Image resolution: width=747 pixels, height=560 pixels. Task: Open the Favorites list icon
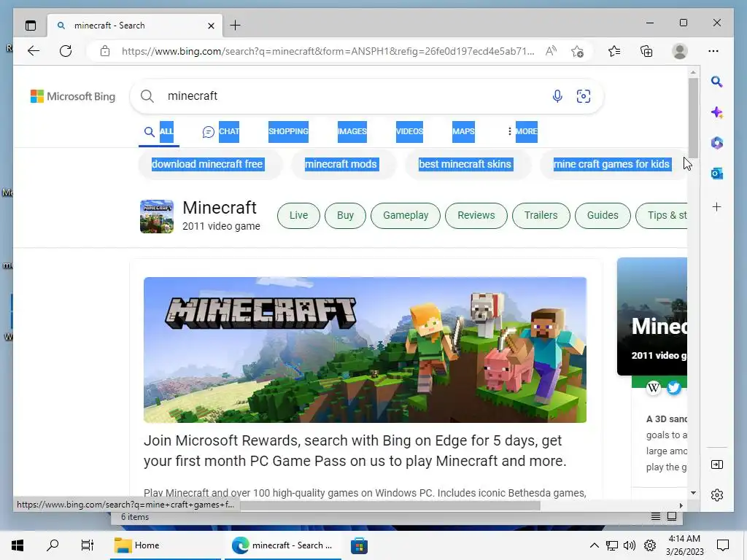[x=614, y=51]
